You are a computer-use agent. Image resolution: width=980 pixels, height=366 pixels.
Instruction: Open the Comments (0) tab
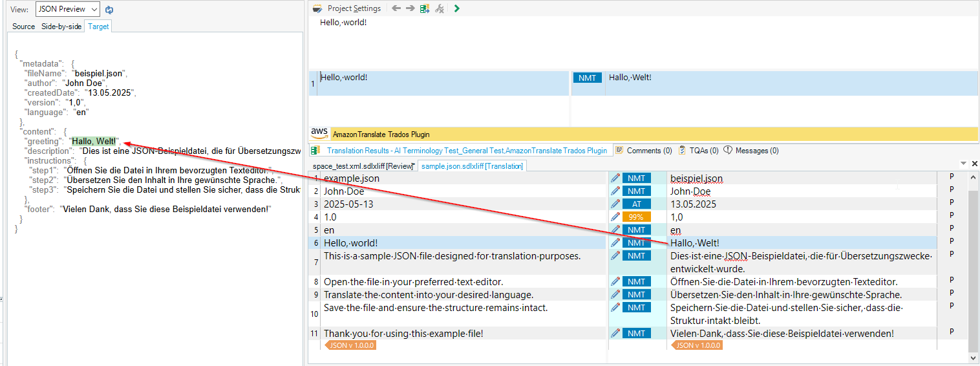(643, 150)
